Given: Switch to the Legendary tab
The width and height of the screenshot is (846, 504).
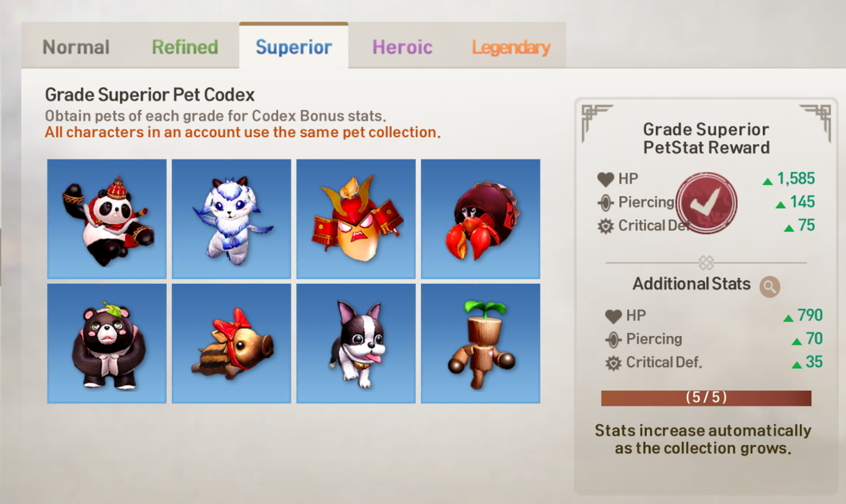Looking at the screenshot, I should [x=511, y=47].
